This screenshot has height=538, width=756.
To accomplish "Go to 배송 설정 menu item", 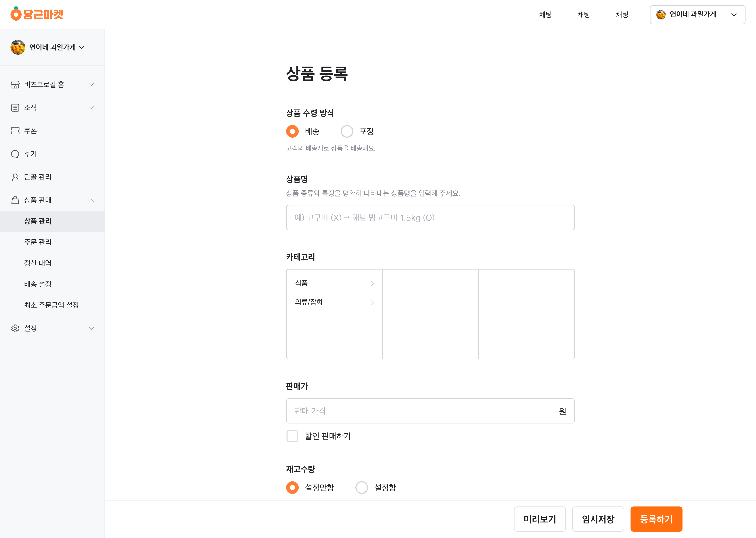I will 38,284.
